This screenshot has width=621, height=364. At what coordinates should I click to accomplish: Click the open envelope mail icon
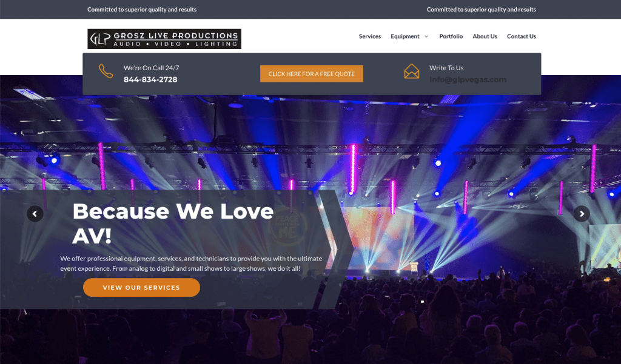click(x=412, y=71)
